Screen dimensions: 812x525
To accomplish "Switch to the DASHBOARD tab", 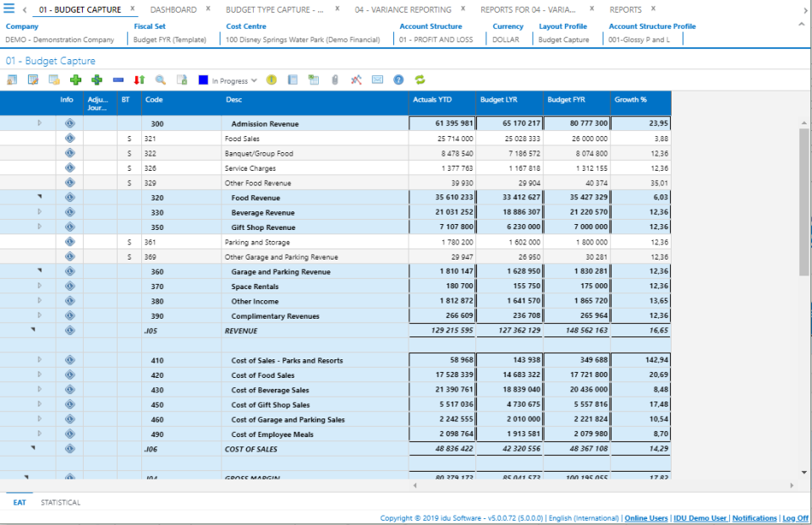I will (x=172, y=9).
